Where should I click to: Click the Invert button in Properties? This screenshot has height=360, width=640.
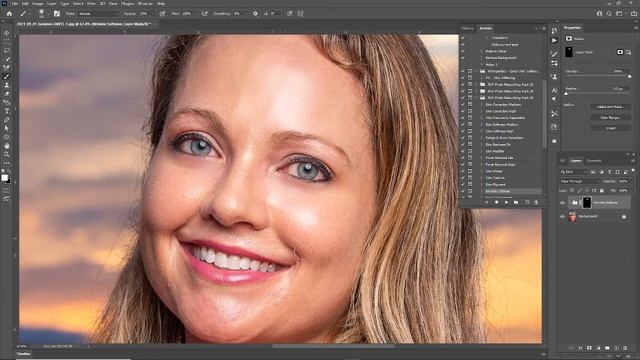tap(611, 128)
